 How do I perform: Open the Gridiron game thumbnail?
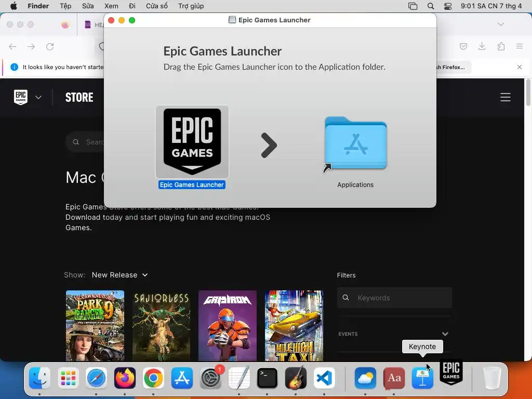pyautogui.click(x=228, y=325)
